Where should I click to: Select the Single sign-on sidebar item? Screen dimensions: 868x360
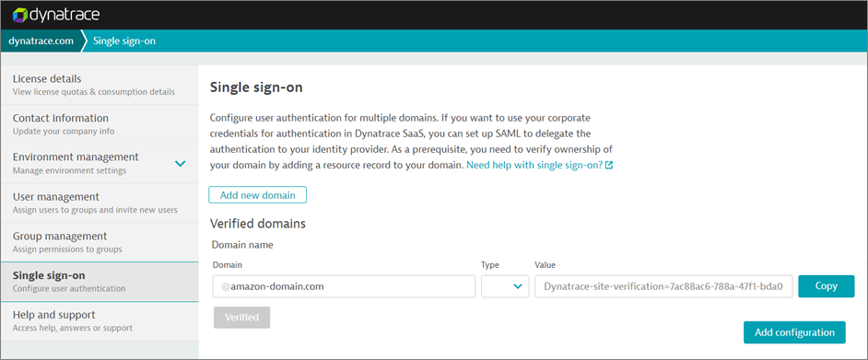coord(100,282)
